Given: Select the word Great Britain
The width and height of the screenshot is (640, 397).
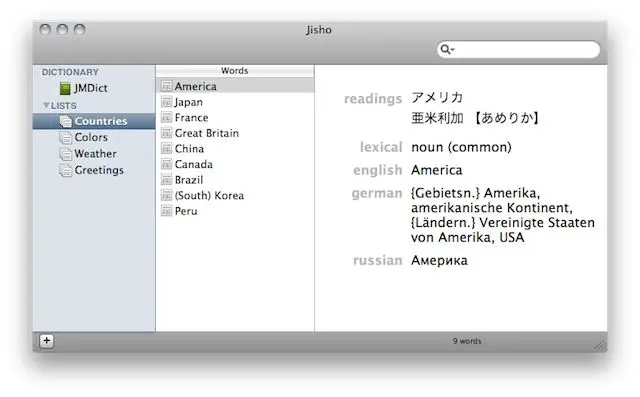Looking at the screenshot, I should click(x=235, y=133).
